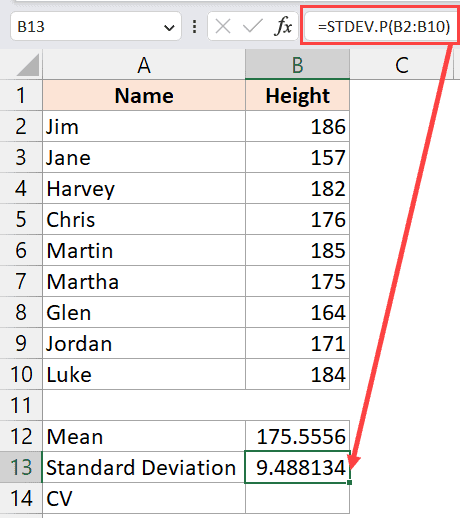Screen dimensions: 460x518
Task: Select the Mean value cell 175.5556
Action: [297, 436]
